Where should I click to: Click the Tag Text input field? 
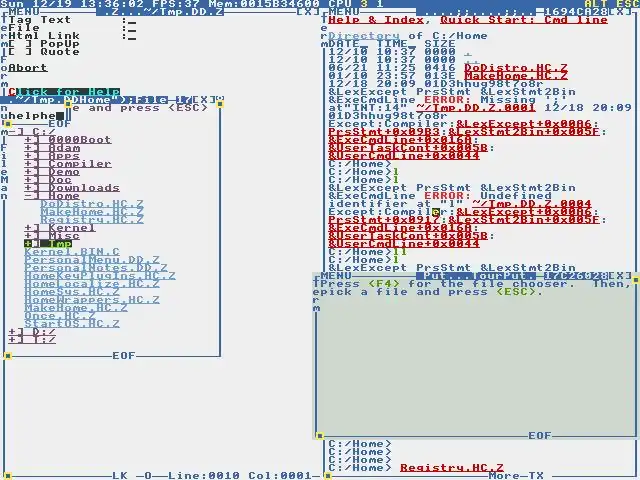[x=130, y=20]
